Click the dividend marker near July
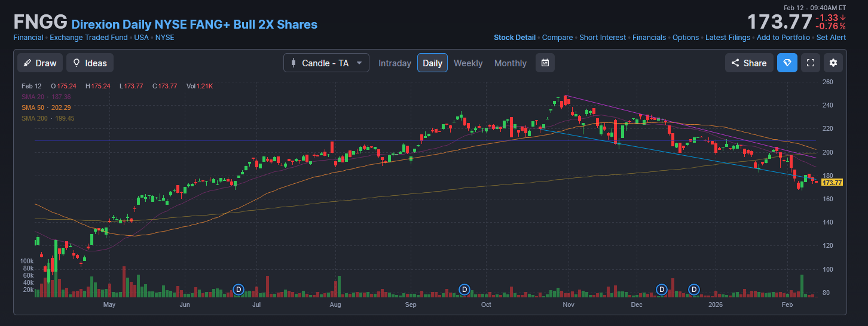868x326 pixels. click(x=239, y=290)
